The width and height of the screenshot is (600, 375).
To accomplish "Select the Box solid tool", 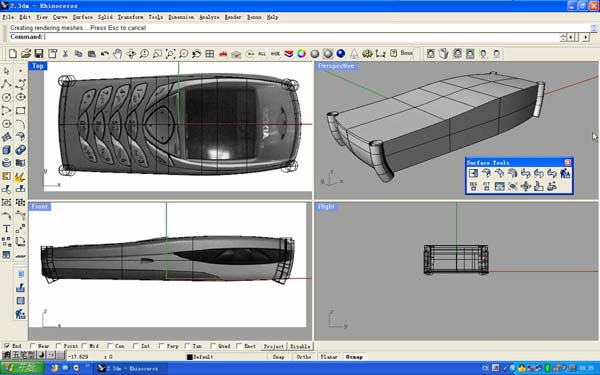I will tap(7, 150).
